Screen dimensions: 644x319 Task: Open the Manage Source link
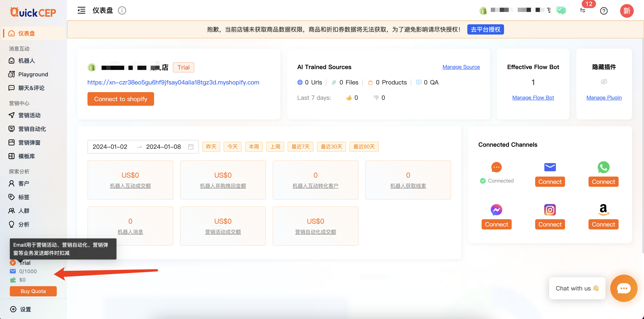461,67
